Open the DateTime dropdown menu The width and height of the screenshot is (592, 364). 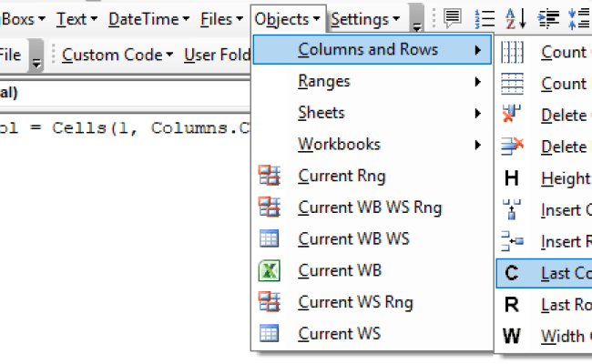click(148, 19)
